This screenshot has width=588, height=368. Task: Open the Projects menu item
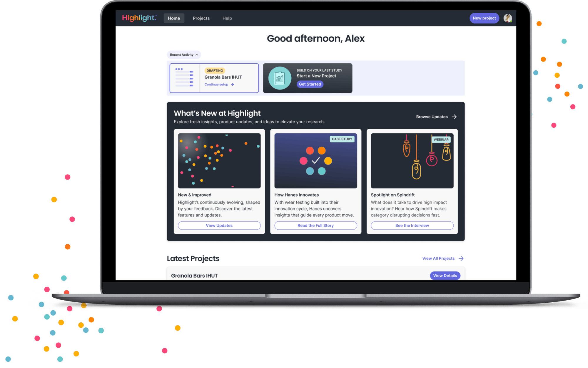pyautogui.click(x=201, y=18)
